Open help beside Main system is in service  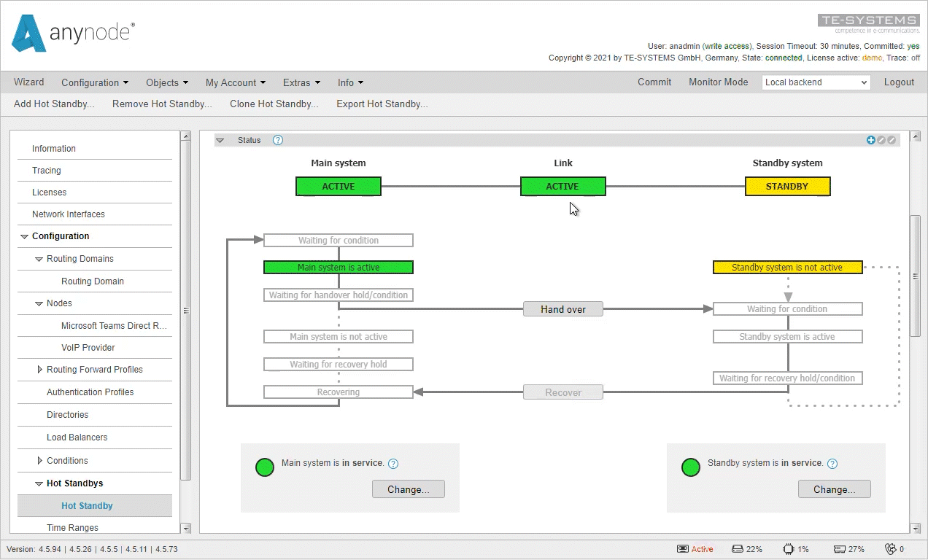coord(393,463)
